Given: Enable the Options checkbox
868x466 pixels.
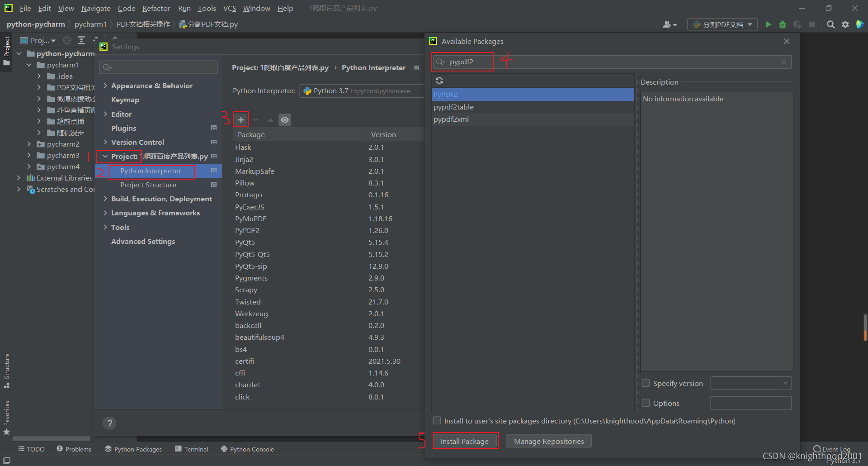Looking at the screenshot, I should pos(646,403).
